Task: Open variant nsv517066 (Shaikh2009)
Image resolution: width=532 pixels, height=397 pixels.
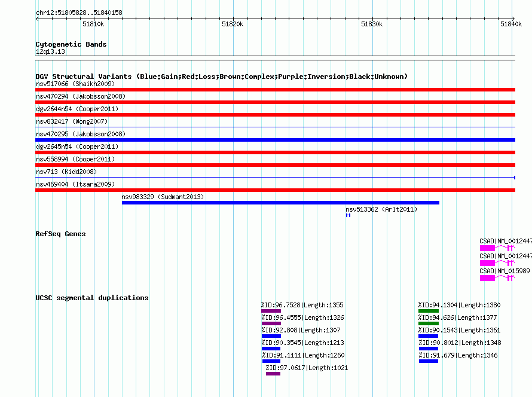Action: pyautogui.click(x=75, y=84)
